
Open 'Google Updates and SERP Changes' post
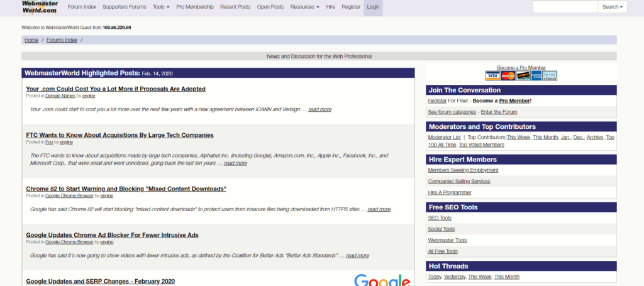pos(100,282)
